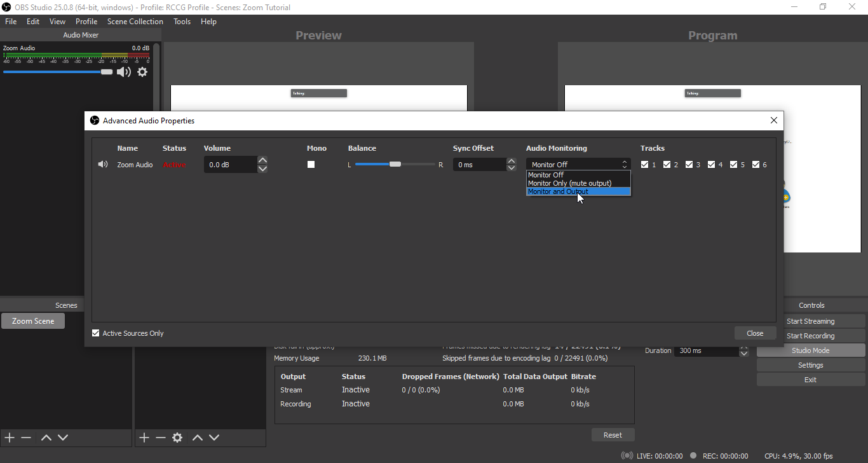The height and width of the screenshot is (463, 868).
Task: Move source up arrow in Sources panel
Action: coord(198,438)
